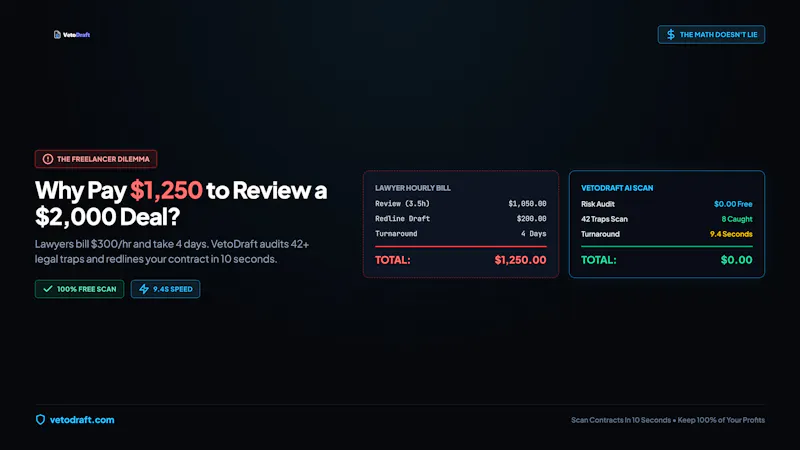Click the red $1,250 in the headline
Image resolution: width=800 pixels, height=450 pixels.
pos(166,190)
